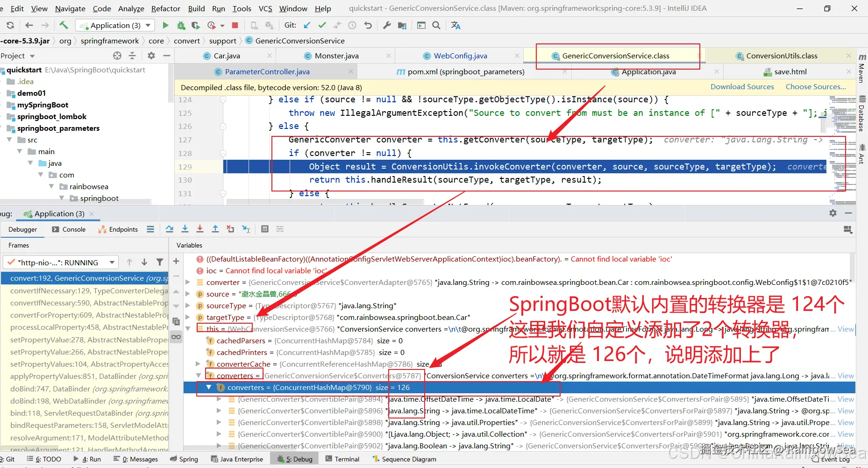Expand the converter variable node
The width and height of the screenshot is (868, 468).
pos(188,282)
